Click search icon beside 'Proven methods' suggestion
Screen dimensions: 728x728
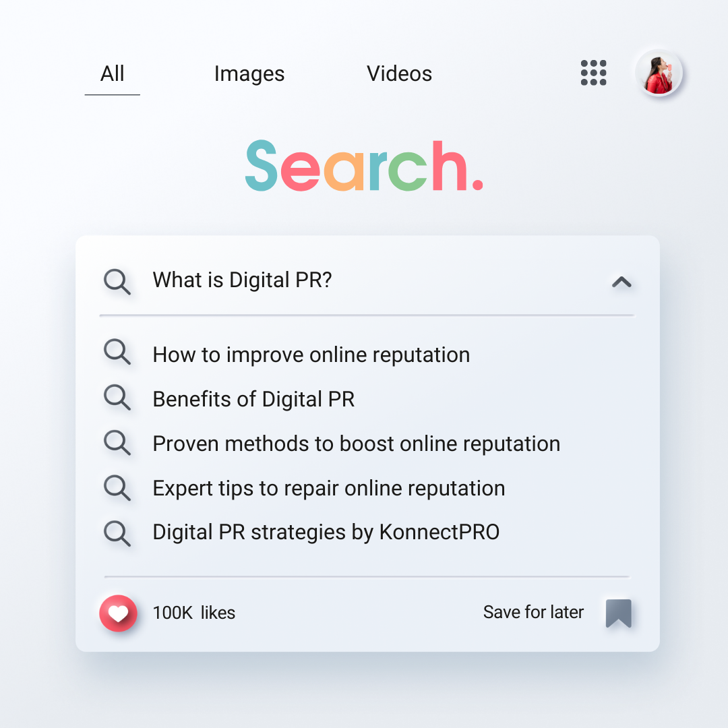(x=117, y=442)
